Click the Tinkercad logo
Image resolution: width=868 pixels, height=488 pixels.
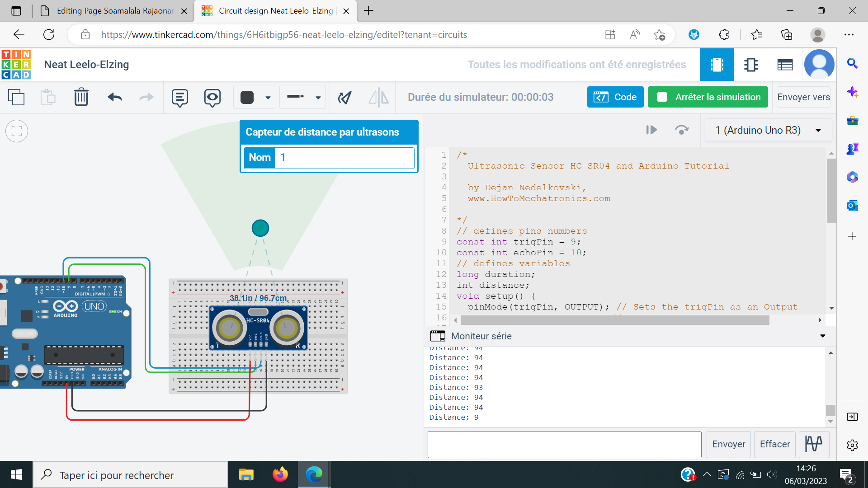click(x=16, y=65)
